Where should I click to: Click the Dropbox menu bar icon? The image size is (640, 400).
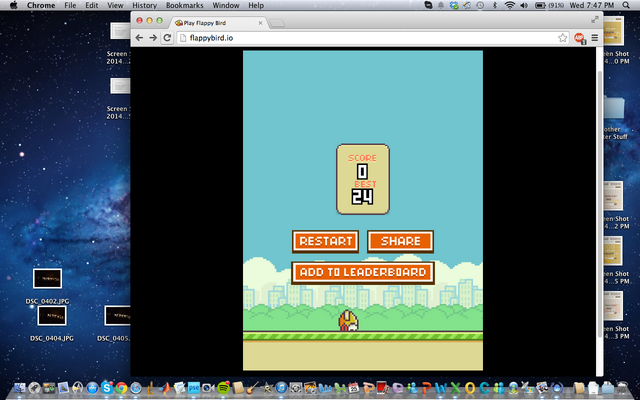click(x=454, y=5)
